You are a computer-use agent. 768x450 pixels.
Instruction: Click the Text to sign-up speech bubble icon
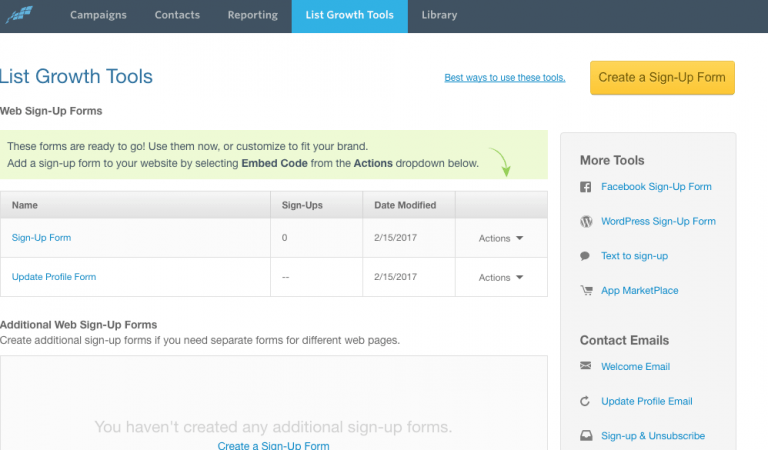point(585,256)
